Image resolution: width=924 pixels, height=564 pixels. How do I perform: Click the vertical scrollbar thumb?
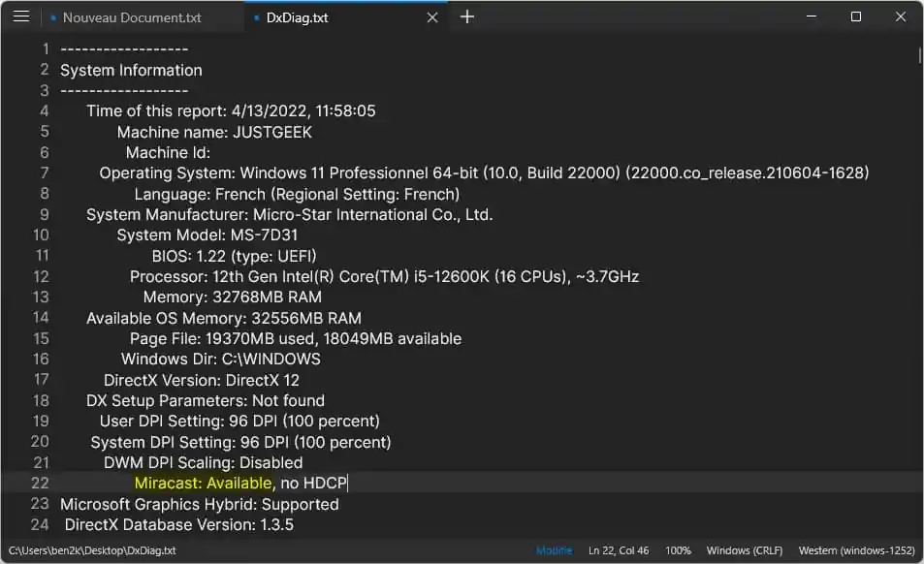pyautogui.click(x=919, y=56)
